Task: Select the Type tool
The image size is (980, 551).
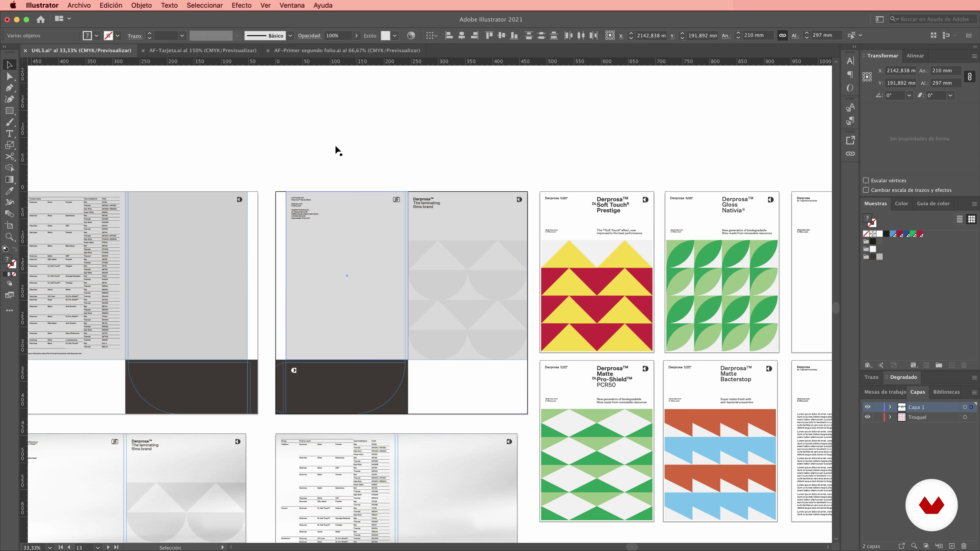Action: tap(9, 133)
